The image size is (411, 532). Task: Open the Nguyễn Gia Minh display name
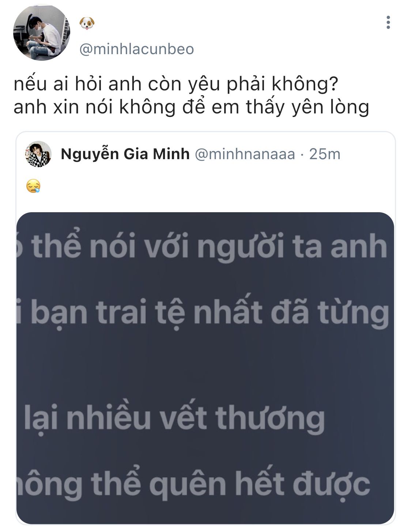pos(125,154)
